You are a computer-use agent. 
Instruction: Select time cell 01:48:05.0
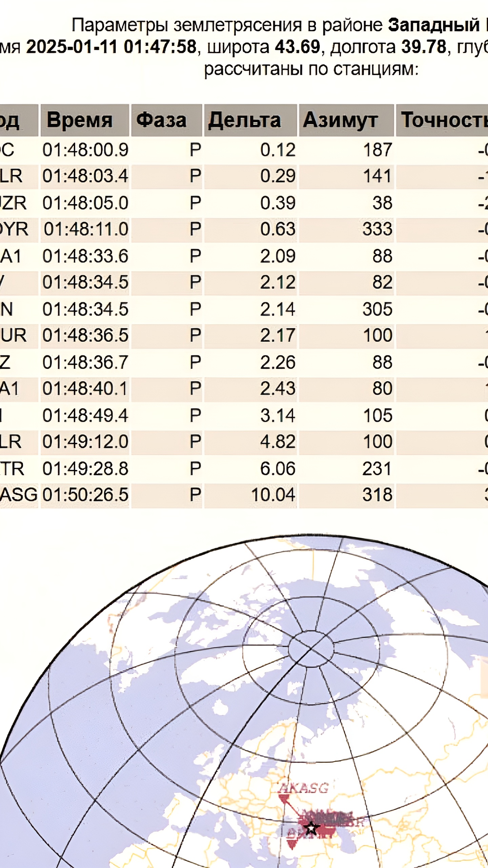coord(85,203)
